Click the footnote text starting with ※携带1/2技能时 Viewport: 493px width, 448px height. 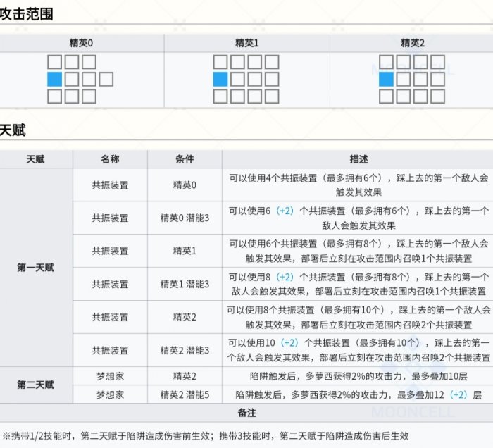point(204,436)
